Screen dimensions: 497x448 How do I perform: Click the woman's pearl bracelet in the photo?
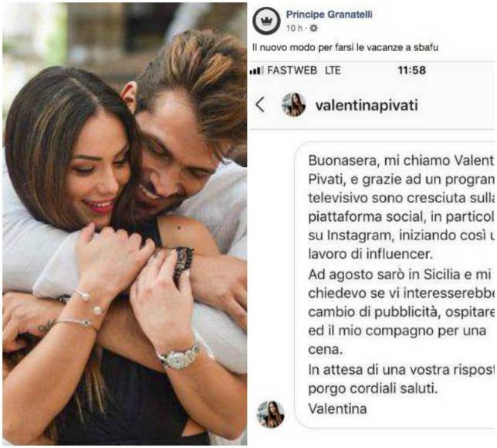pos(88,301)
